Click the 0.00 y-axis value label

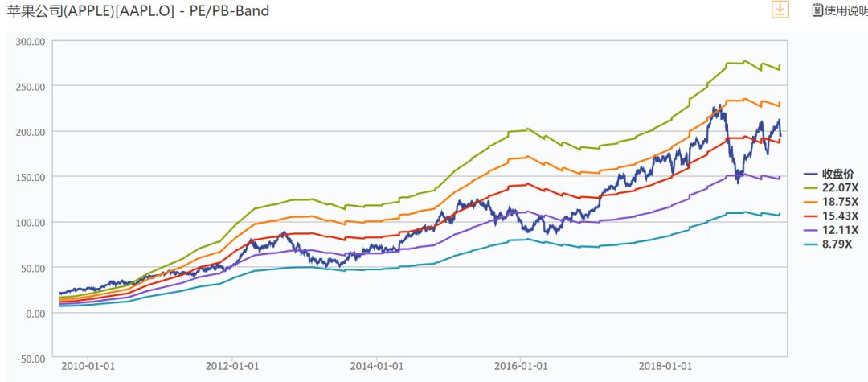click(35, 313)
